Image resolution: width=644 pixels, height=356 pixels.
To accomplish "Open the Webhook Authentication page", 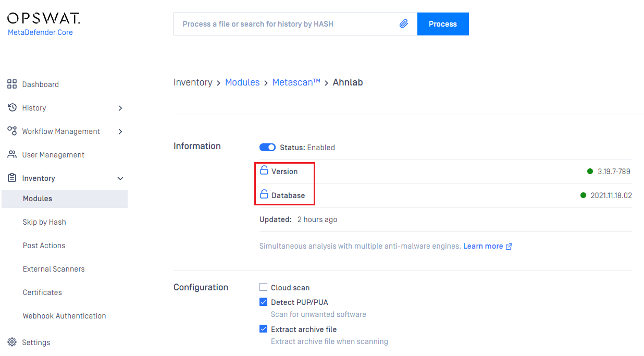I will coord(65,316).
